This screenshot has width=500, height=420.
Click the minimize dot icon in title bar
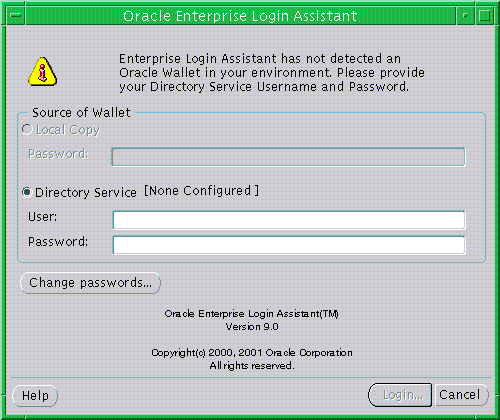[465, 16]
